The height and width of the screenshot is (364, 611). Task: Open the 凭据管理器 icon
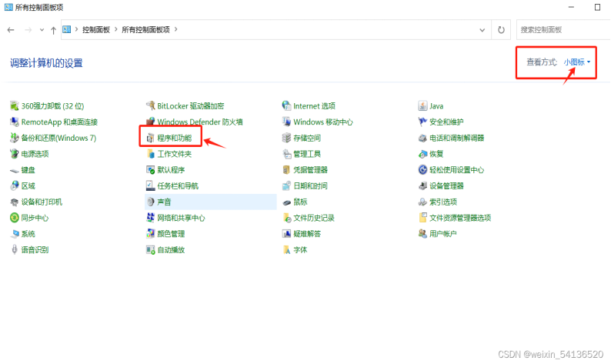(x=286, y=170)
